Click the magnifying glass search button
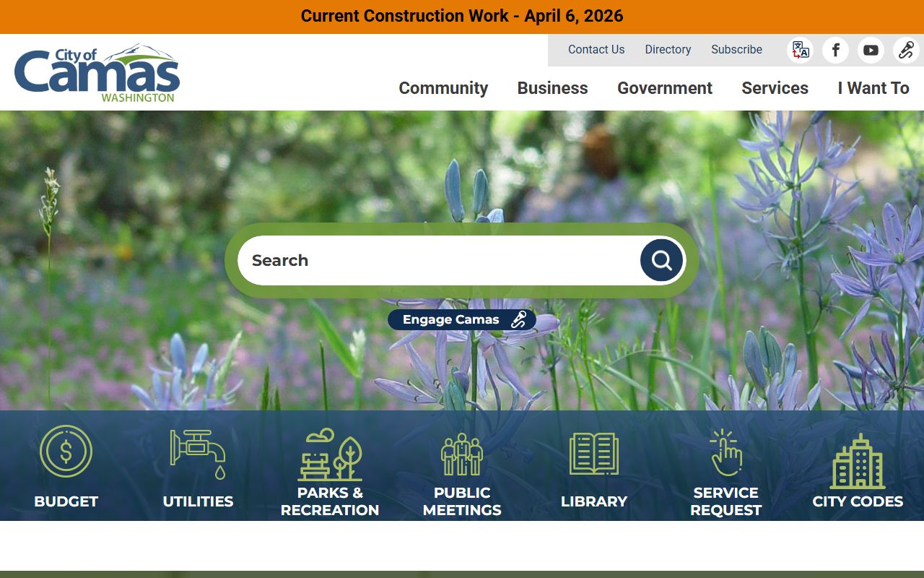This screenshot has height=578, width=924. click(x=661, y=260)
